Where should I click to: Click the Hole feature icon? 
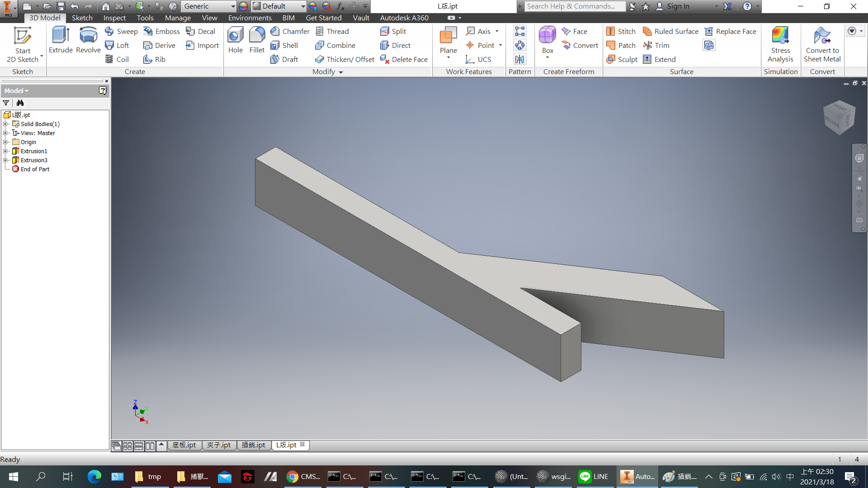235,40
